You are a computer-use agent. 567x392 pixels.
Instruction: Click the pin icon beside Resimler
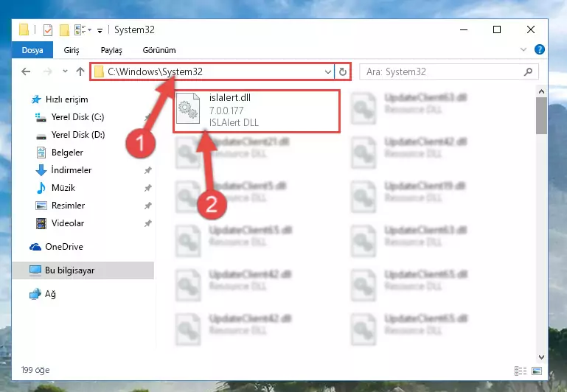148,206
